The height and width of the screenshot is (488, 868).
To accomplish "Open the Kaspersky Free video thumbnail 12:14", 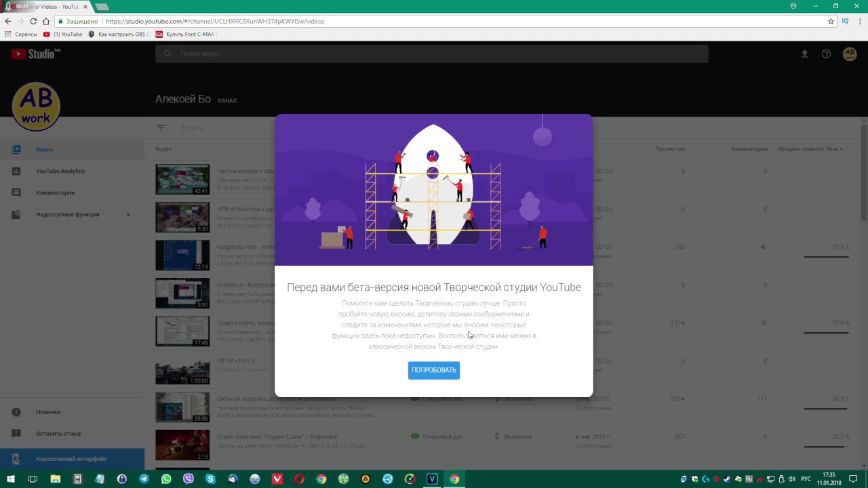I will [x=182, y=256].
